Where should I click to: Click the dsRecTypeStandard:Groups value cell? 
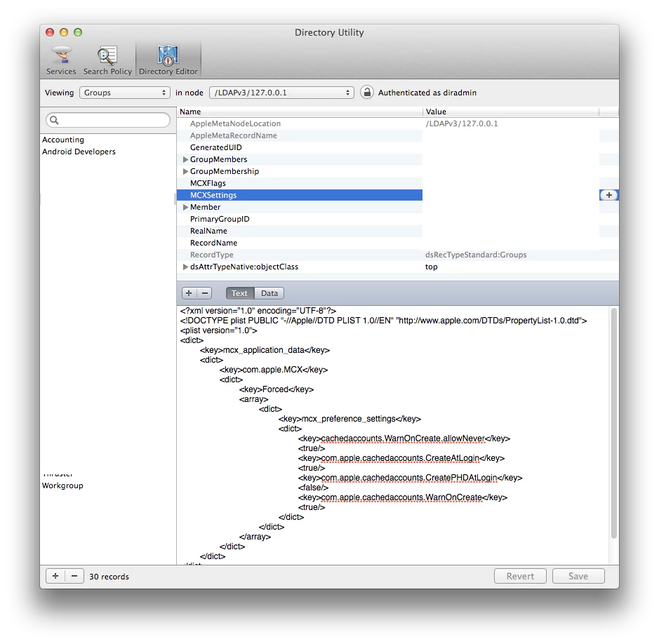(x=476, y=255)
